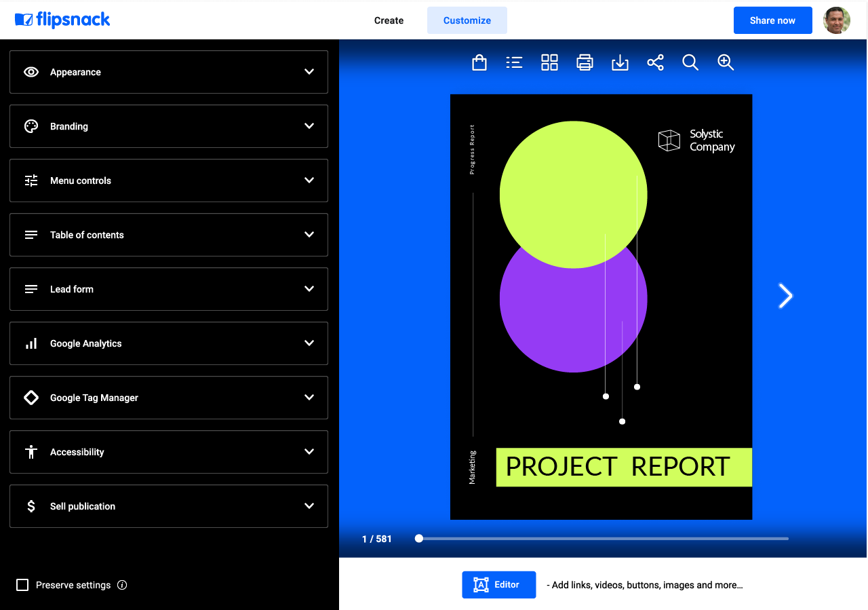Click the Share now button

coord(772,20)
